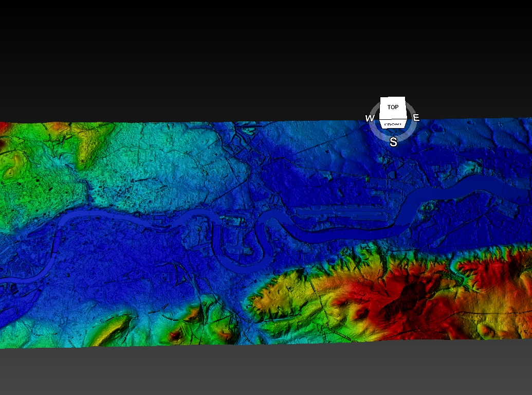Screen dimensions: 532x395
Task: Click the small river bend west of big loop
Action: [x=186, y=222]
